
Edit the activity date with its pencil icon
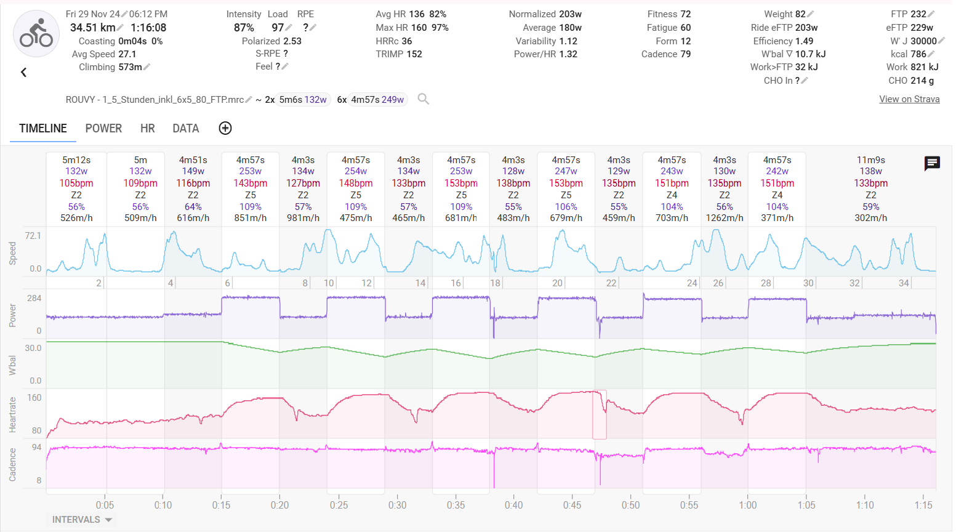[124, 14]
